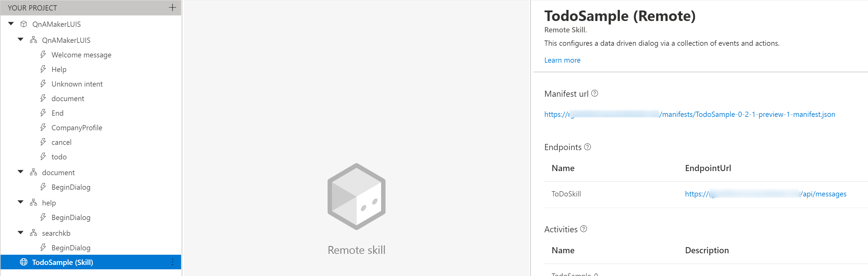Click the Endpoints question mark icon
The height and width of the screenshot is (276, 868).
tap(587, 147)
